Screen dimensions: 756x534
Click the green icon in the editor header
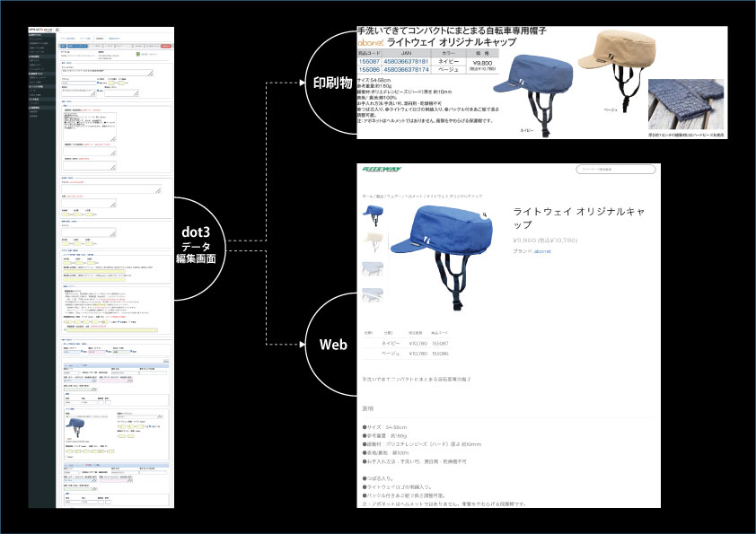[137, 54]
